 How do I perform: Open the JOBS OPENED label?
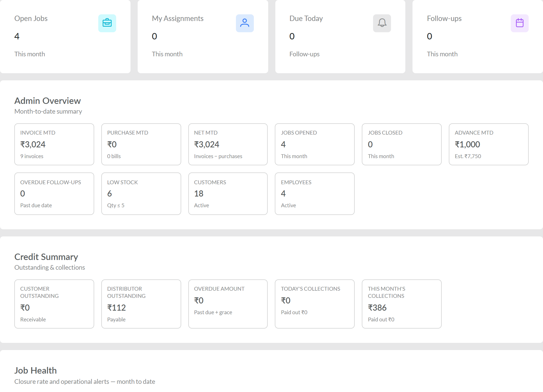pyautogui.click(x=299, y=133)
